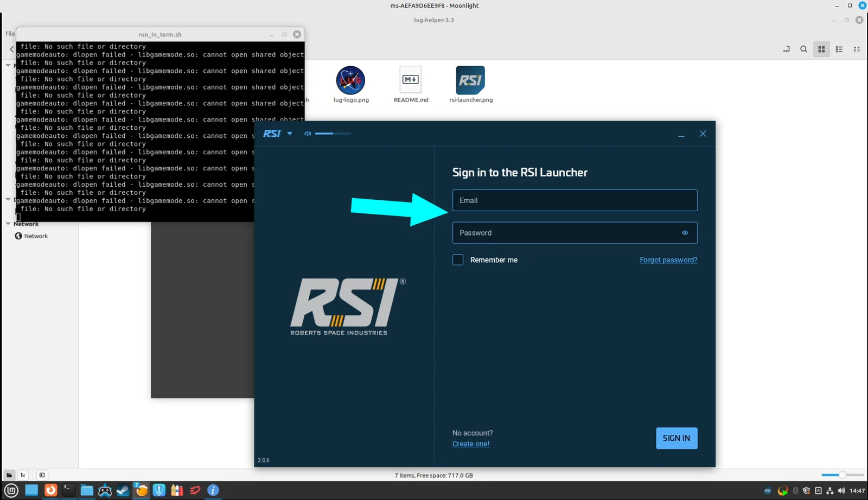This screenshot has width=868, height=500.
Task: Click the Bluetooth tray icon
Action: tap(795, 491)
